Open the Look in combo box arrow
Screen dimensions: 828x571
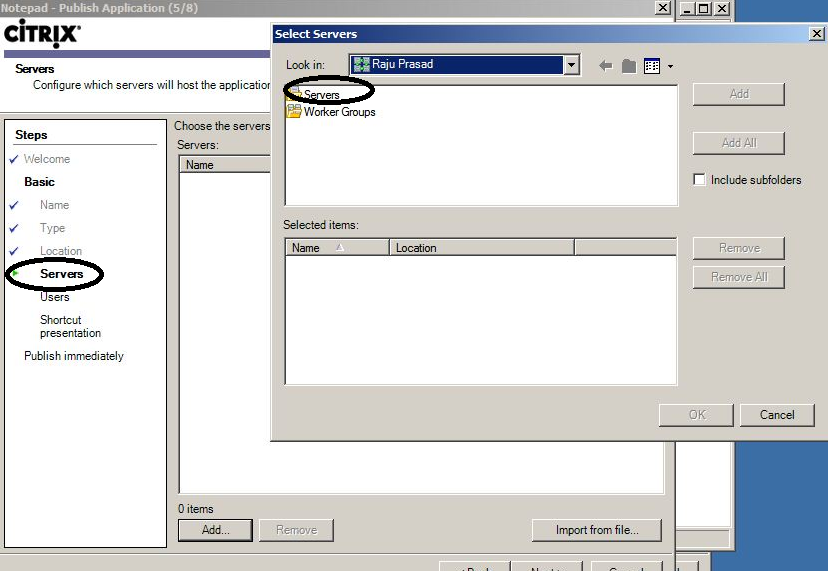(571, 65)
